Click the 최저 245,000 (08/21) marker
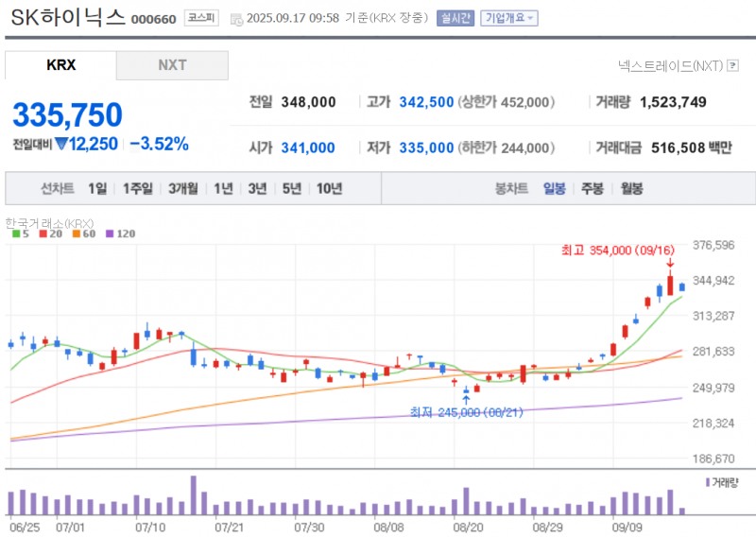The image size is (756, 537). (x=466, y=412)
